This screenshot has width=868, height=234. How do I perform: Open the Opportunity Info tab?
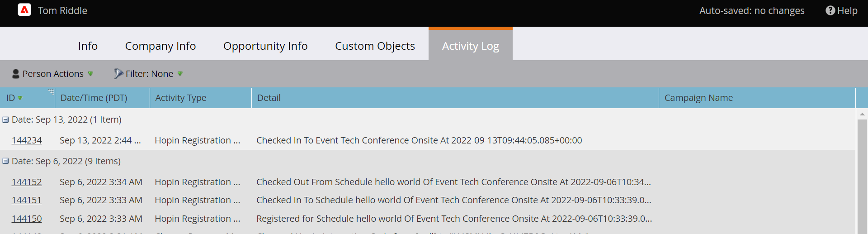265,46
